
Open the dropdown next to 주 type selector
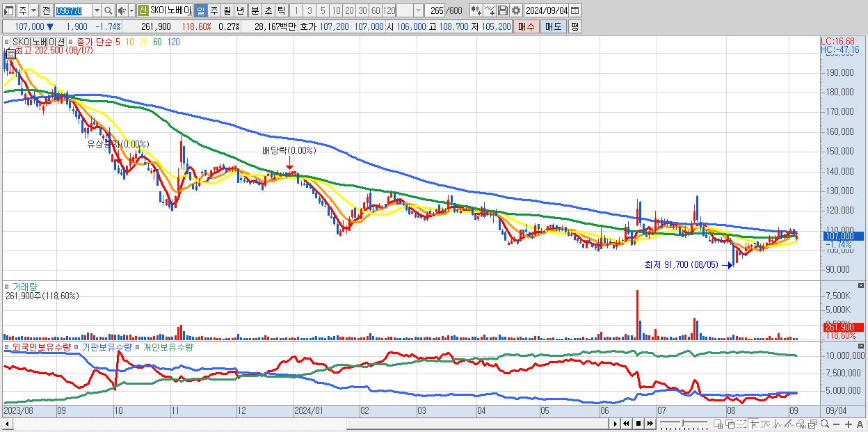[33, 10]
